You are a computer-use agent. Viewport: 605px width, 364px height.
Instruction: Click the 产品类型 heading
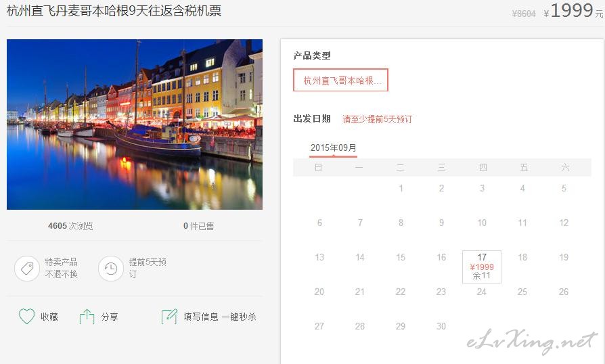coord(312,55)
